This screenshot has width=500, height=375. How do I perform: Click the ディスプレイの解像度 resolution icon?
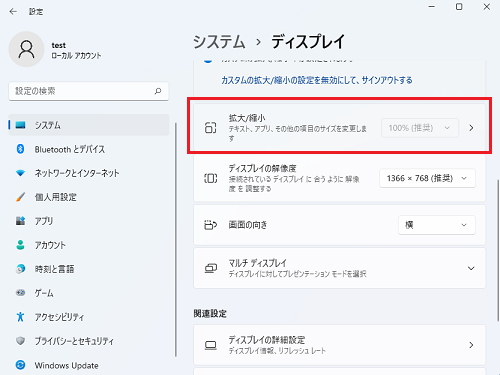point(210,178)
